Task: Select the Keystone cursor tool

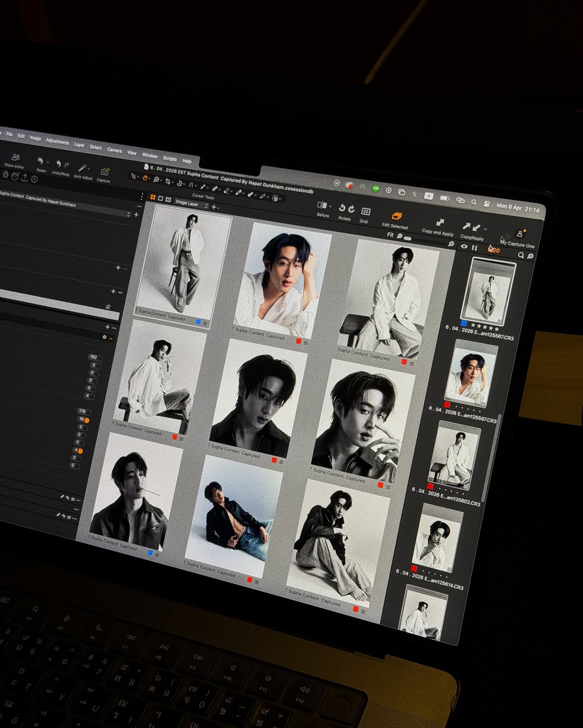Action: click(191, 185)
